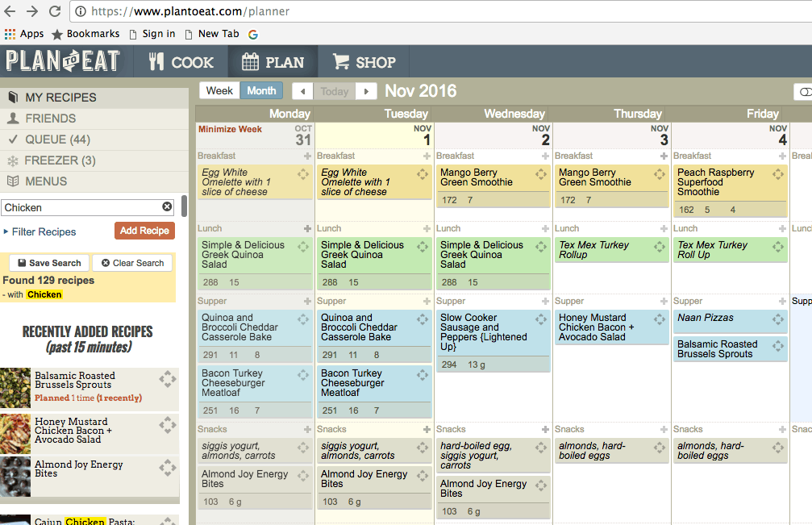Open Honey Mustard Chicken Bacon salad thumbnail
The image size is (812, 525).
(15, 434)
